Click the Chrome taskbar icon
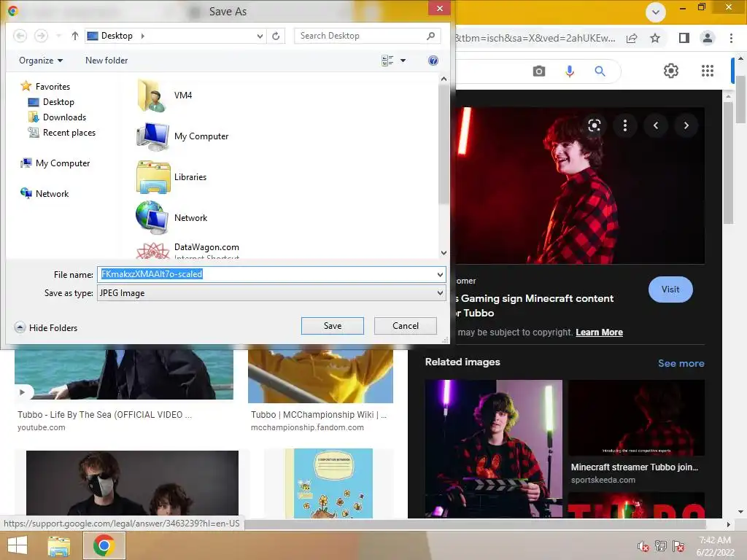 [104, 545]
